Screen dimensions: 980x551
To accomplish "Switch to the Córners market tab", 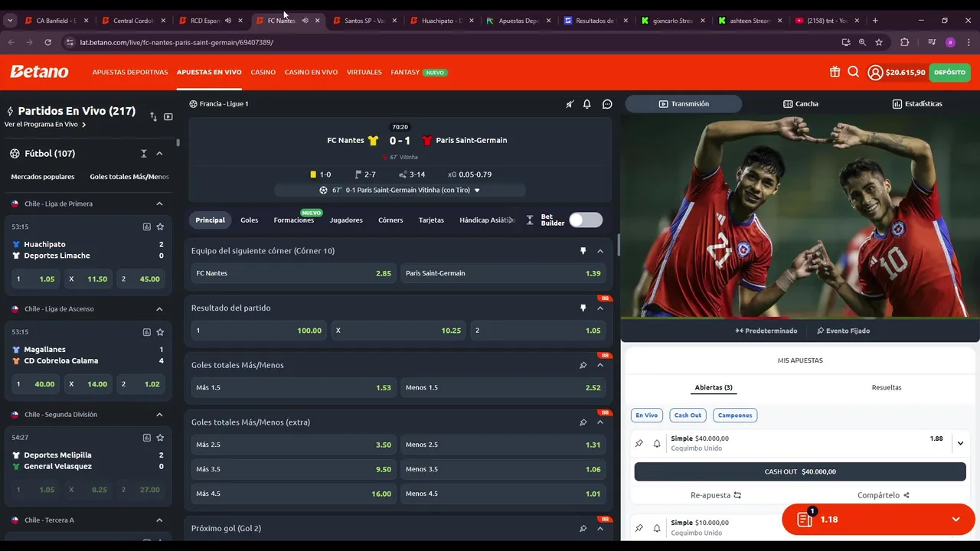I will 390,220.
